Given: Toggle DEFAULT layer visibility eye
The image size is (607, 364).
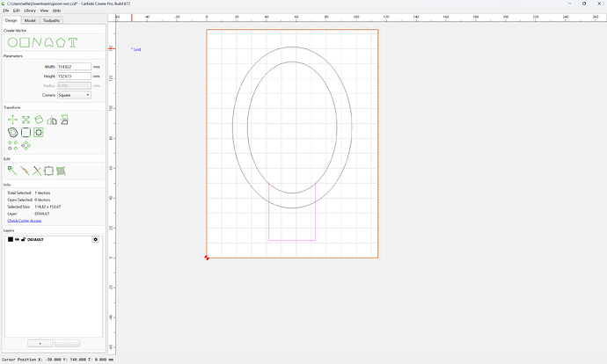Looking at the screenshot, I should pyautogui.click(x=17, y=239).
